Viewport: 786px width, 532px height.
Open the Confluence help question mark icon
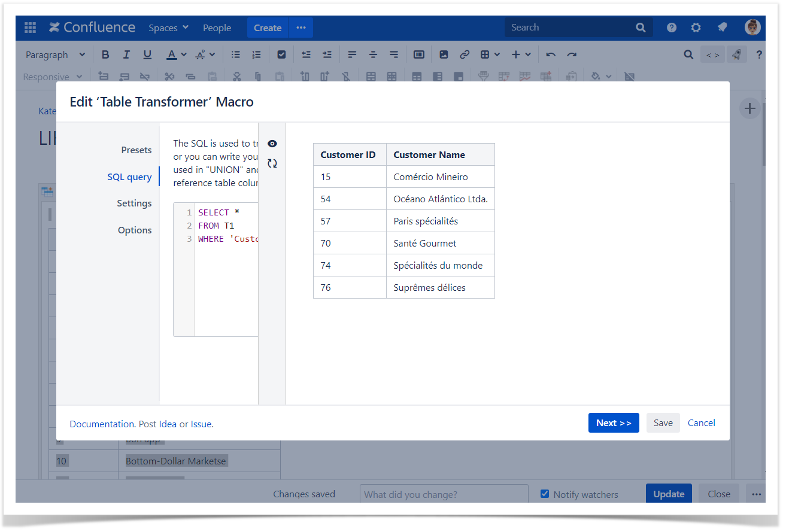click(x=672, y=28)
